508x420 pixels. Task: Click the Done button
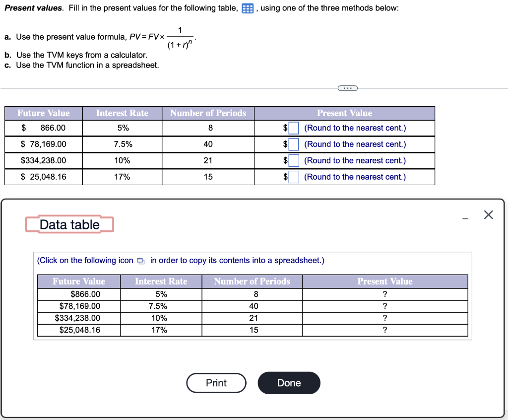pos(289,383)
